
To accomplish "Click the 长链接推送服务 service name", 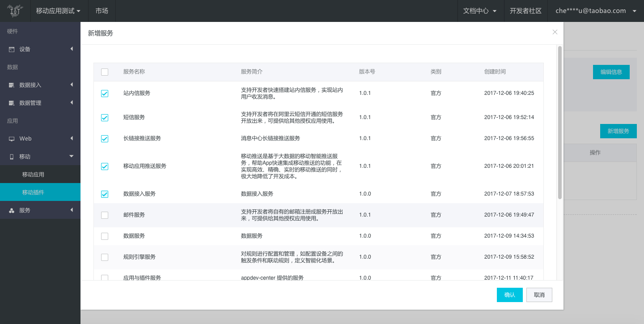I will point(142,138).
